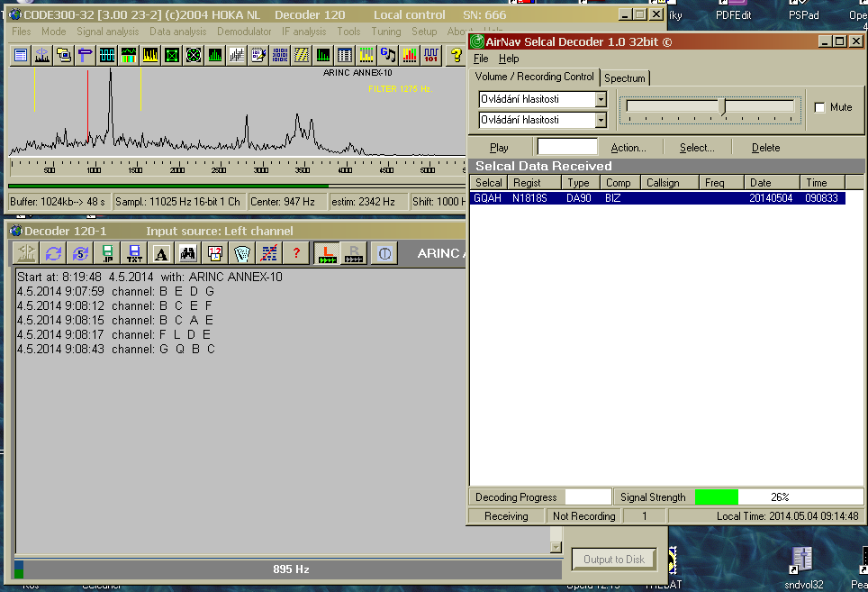Image resolution: width=868 pixels, height=592 pixels.
Task: Click the green .IP disk save icon
Action: (107, 253)
